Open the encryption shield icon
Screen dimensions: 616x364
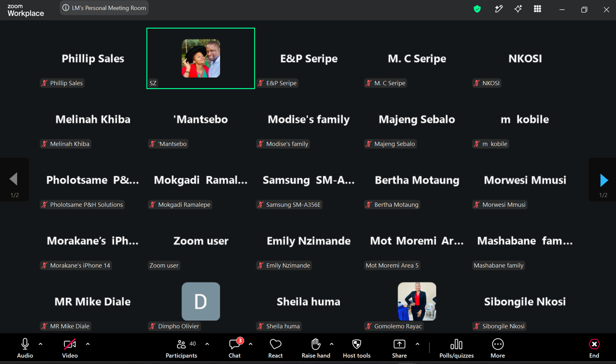click(477, 9)
